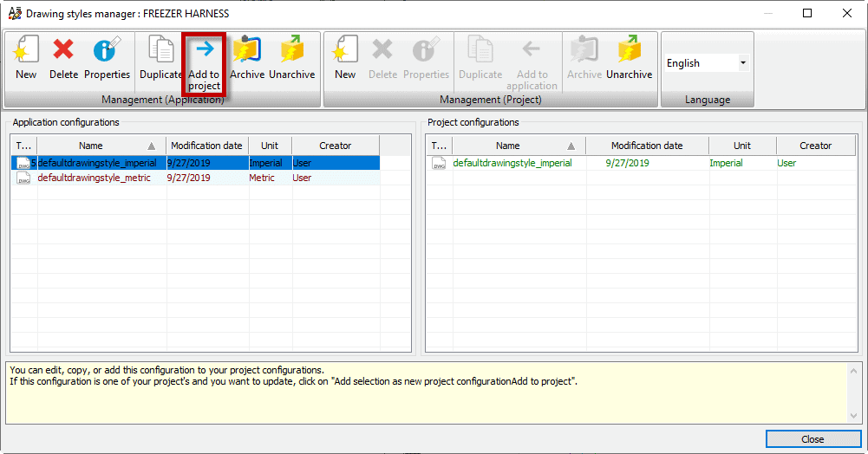Select defaultdrawingstyle_imperial in project configurations
868x454 pixels.
coord(512,163)
